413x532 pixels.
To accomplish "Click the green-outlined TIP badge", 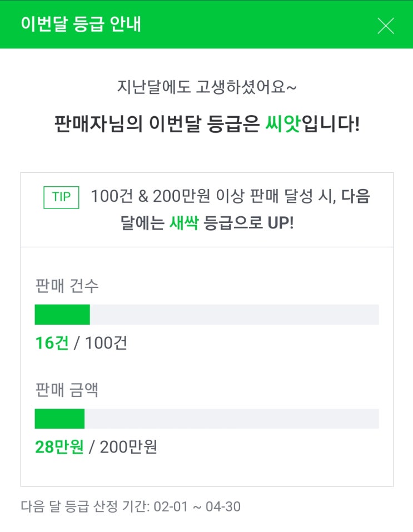I will (x=61, y=197).
